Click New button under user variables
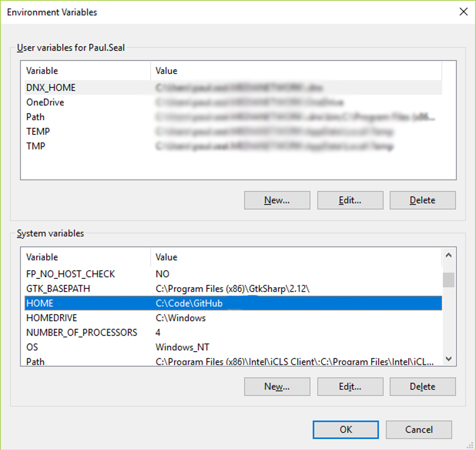The image size is (476, 450). point(277,200)
